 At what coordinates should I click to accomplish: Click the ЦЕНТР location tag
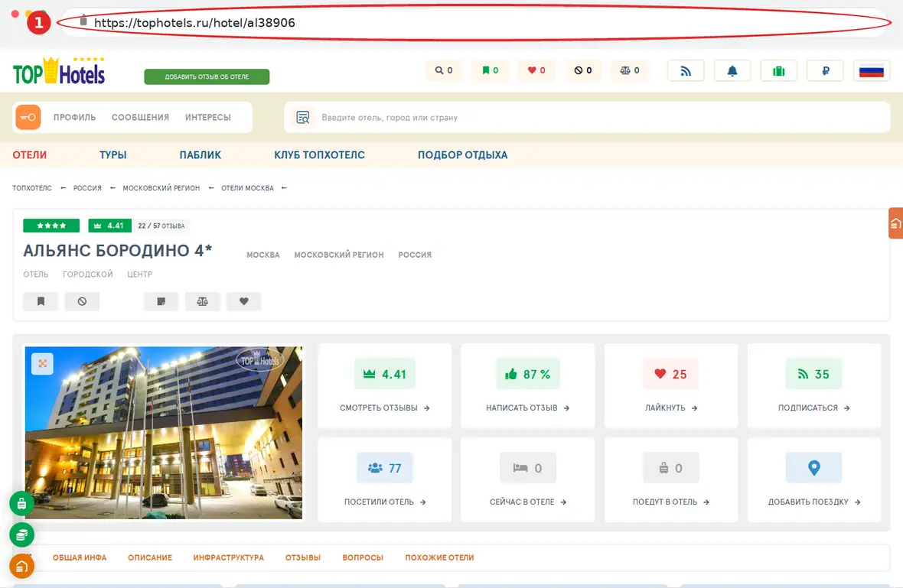point(140,275)
